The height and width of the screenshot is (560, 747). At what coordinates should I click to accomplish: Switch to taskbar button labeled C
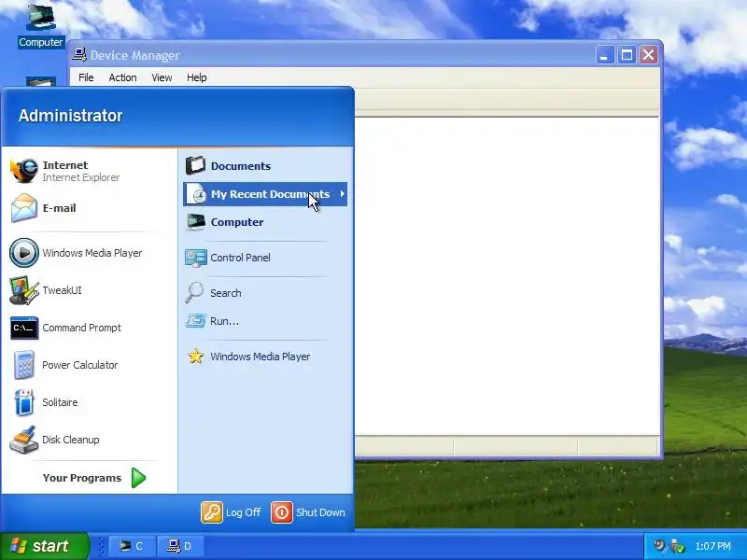tap(132, 546)
